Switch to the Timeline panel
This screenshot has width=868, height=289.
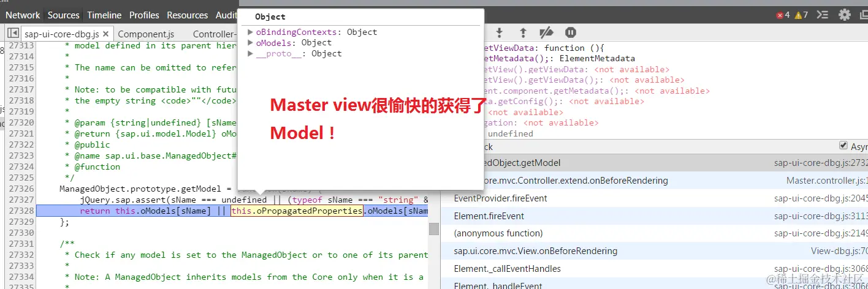pos(104,15)
